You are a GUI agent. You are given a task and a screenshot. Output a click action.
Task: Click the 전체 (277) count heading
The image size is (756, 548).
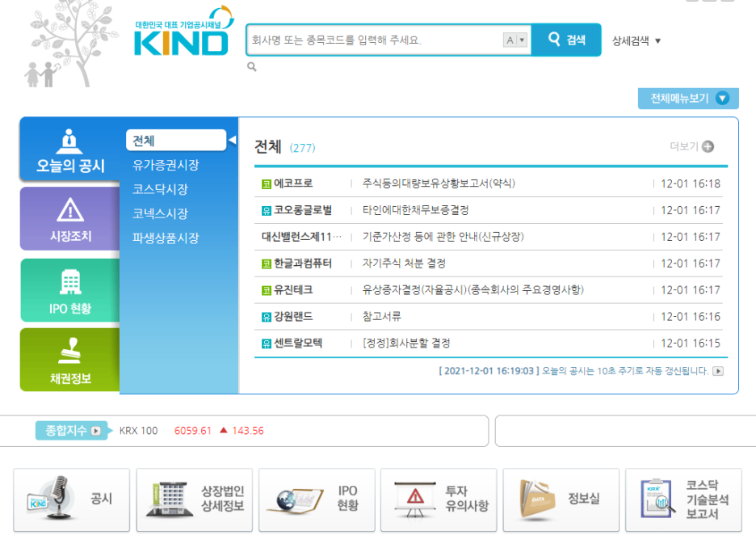pyautogui.click(x=284, y=146)
